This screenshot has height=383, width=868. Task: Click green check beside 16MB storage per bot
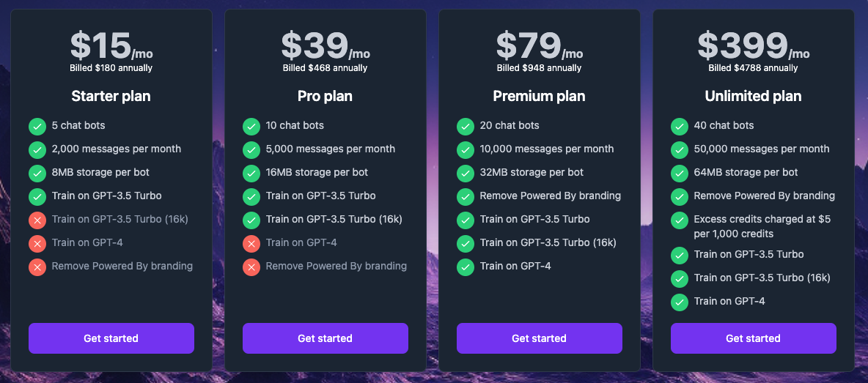click(x=251, y=173)
